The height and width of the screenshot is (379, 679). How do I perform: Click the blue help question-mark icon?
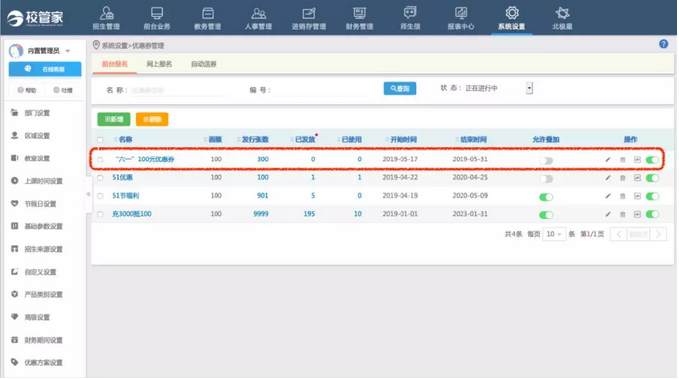click(663, 44)
